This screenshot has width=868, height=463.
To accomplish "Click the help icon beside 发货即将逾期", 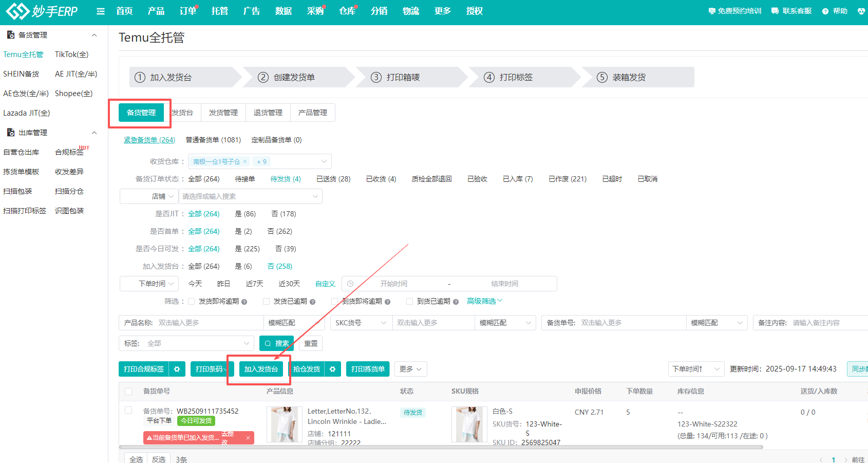I will pyautogui.click(x=244, y=302).
